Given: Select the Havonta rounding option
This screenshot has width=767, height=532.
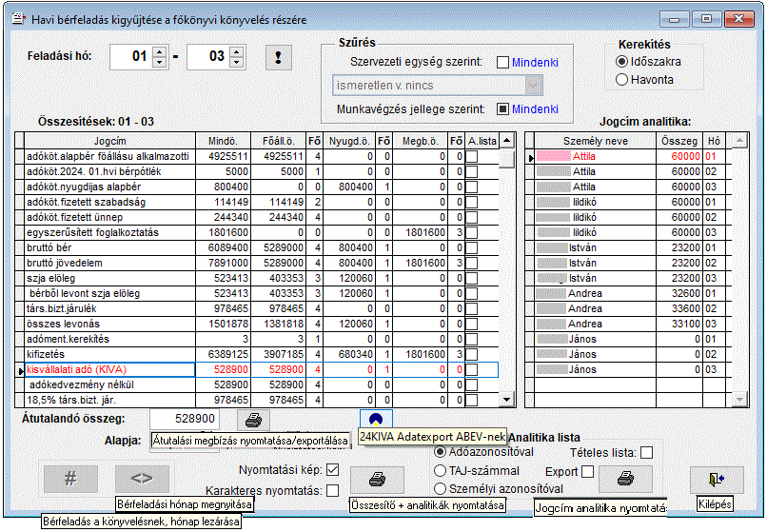Looking at the screenshot, I should point(622,79).
